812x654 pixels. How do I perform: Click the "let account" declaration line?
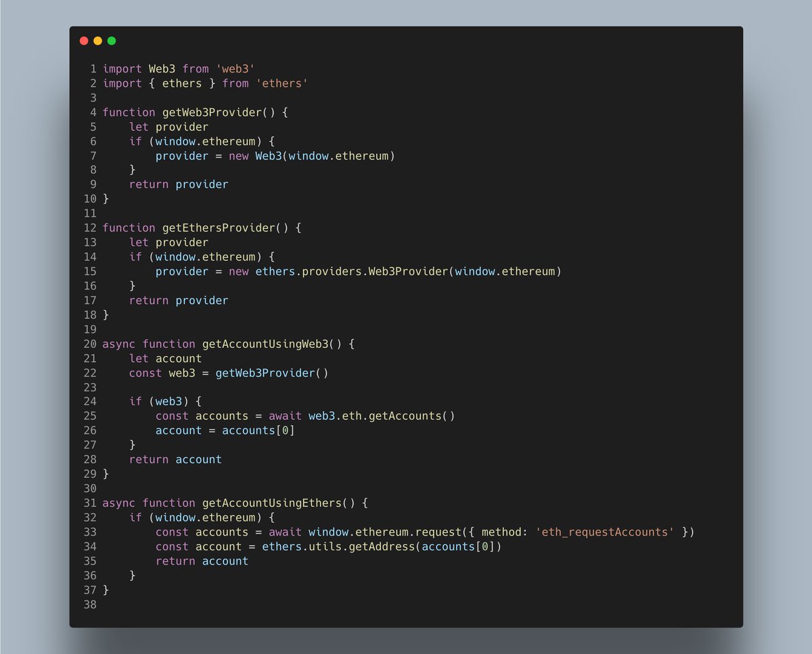[x=166, y=358]
